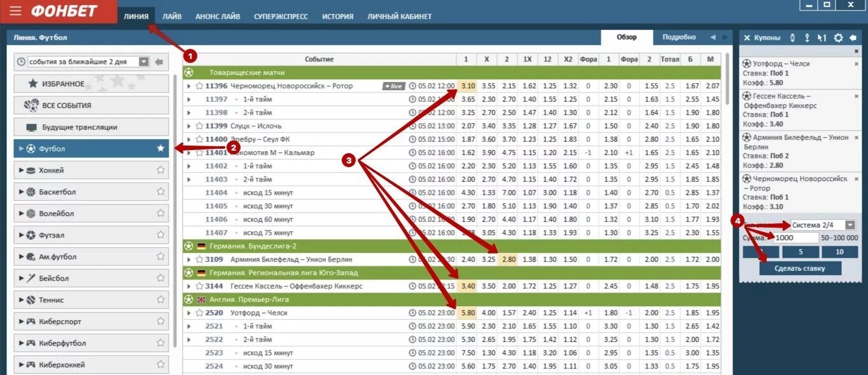868x375 pixels.
Task: Click the Сделать ставку button
Action: [800, 268]
